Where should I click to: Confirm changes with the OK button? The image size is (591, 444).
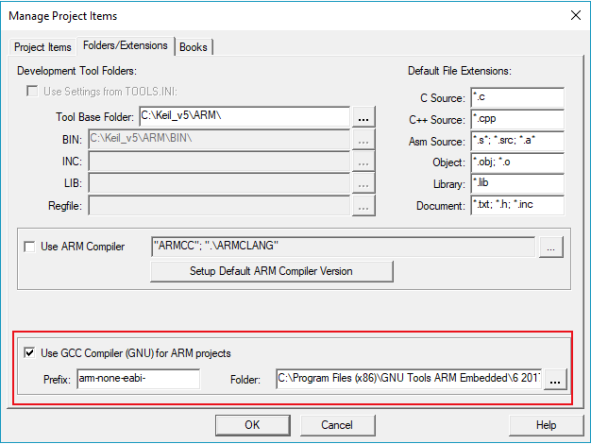point(253,425)
